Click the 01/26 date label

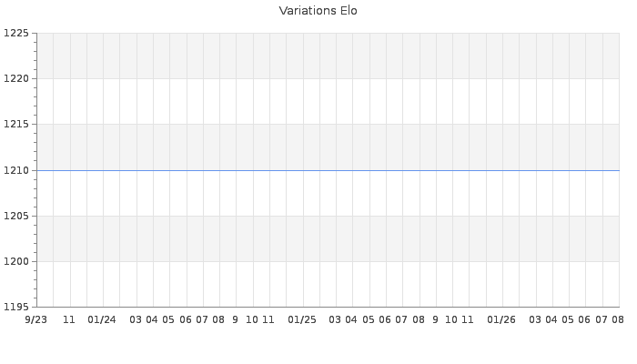coord(501,320)
